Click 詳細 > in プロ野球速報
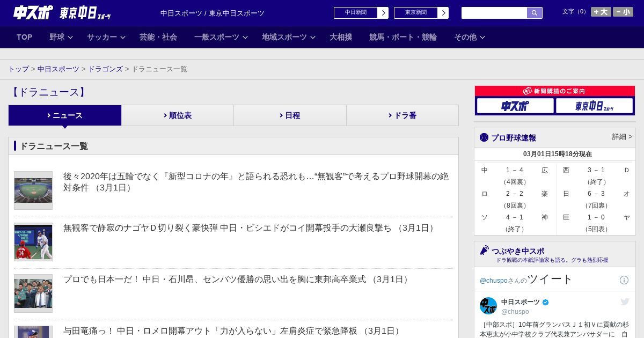Image resolution: width=644 pixels, height=338 pixels. point(622,137)
